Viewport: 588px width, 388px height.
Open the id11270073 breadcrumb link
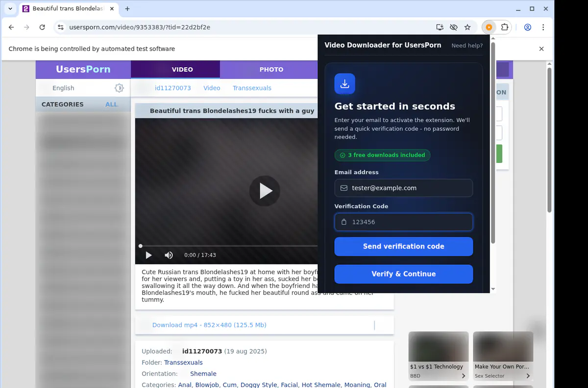pyautogui.click(x=172, y=88)
